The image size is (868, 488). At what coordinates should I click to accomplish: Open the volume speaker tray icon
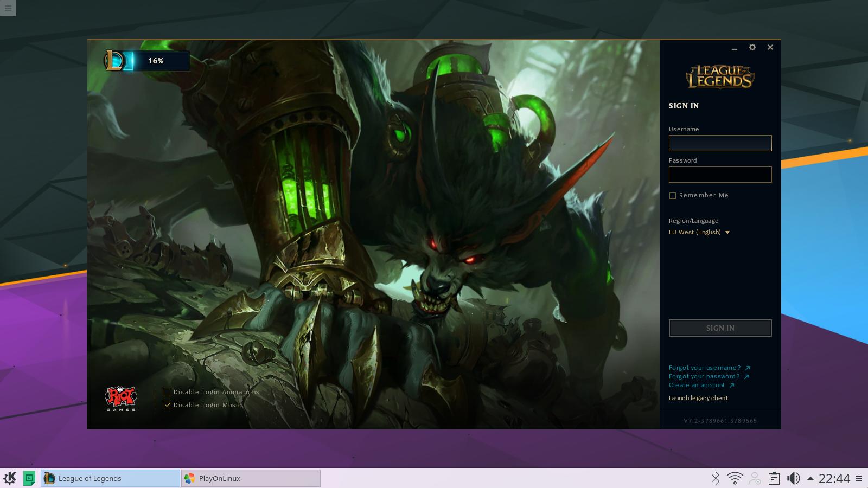pos(793,478)
